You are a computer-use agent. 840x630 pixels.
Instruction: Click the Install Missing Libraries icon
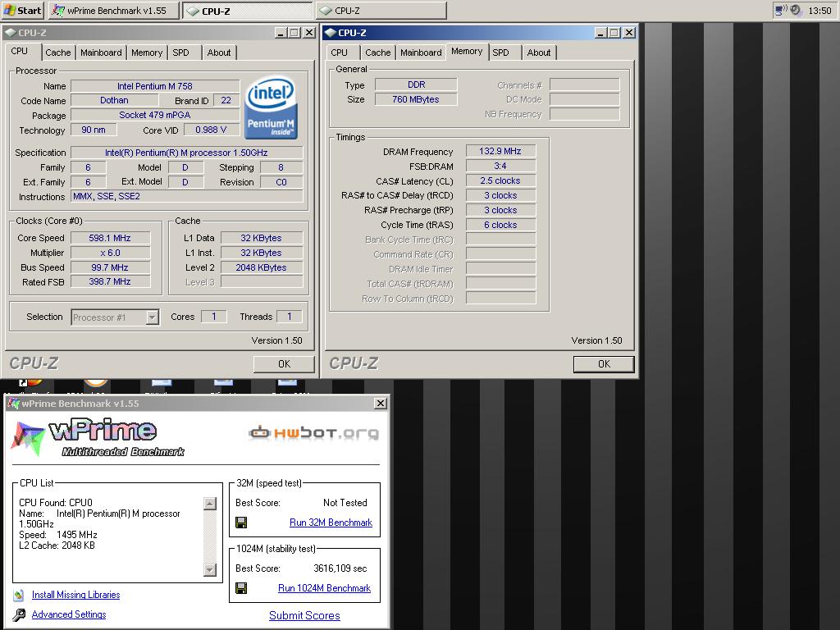click(19, 595)
